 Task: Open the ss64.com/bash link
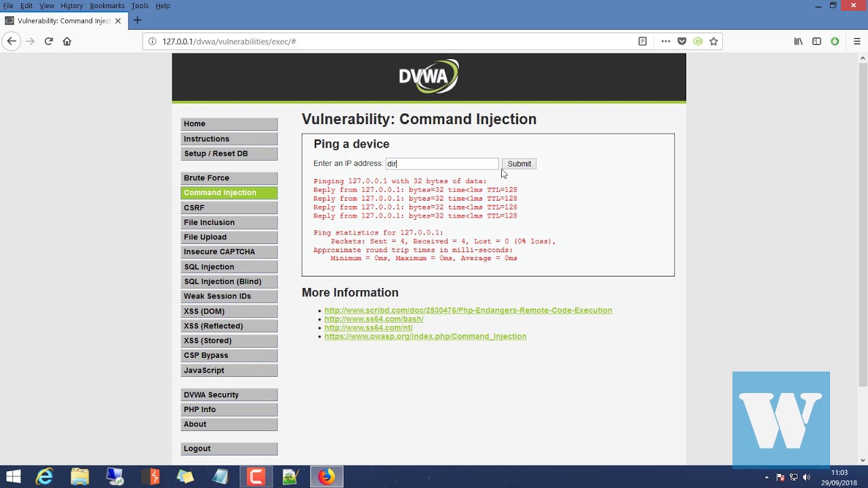(x=374, y=319)
